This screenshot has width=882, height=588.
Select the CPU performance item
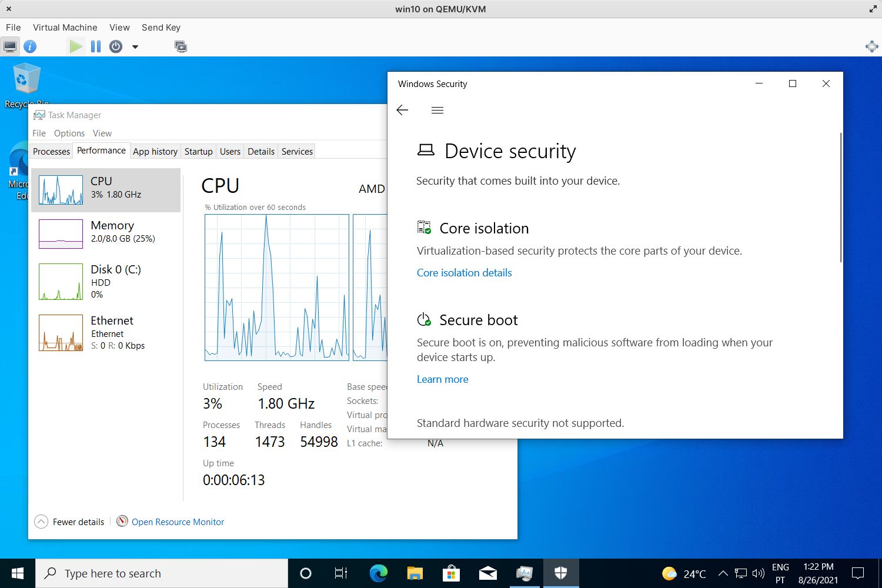tap(106, 190)
